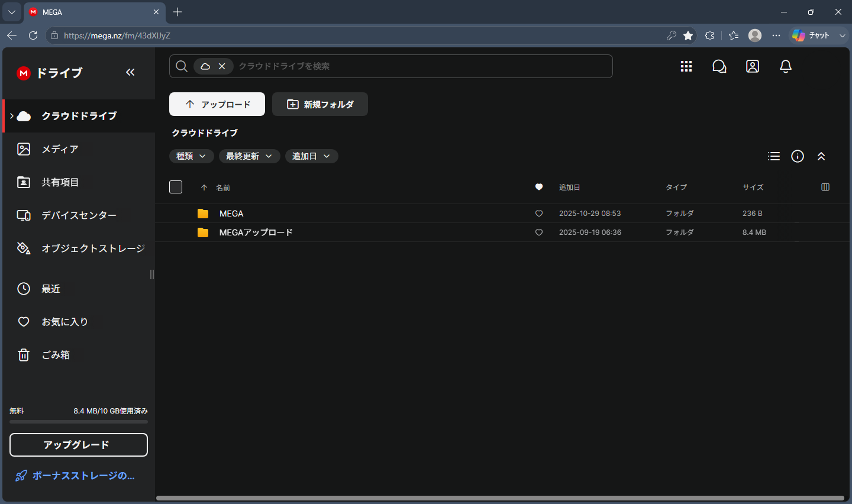
Task: Collapse filters with double up chevron
Action: (821, 156)
